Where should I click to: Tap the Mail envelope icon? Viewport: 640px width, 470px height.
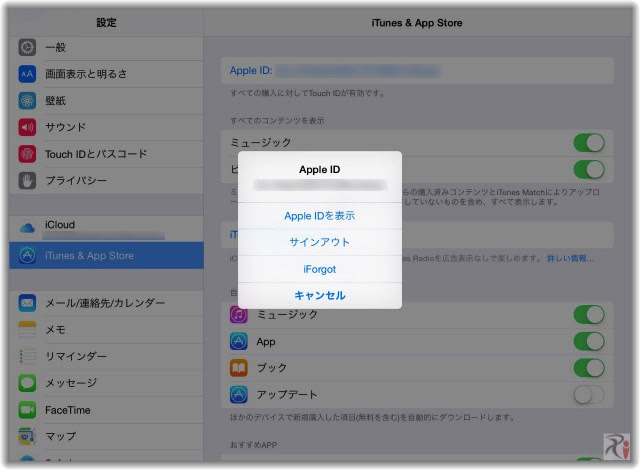point(27,303)
